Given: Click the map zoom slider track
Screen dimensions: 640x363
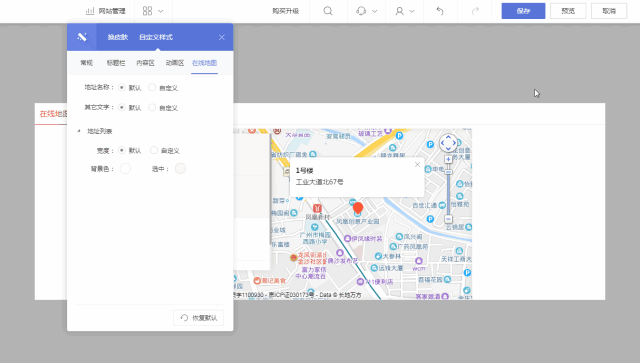Looking at the screenshot, I should [x=448, y=192].
